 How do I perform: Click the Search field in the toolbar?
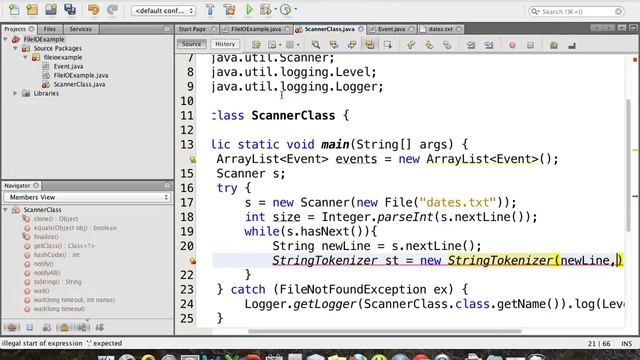point(576,11)
